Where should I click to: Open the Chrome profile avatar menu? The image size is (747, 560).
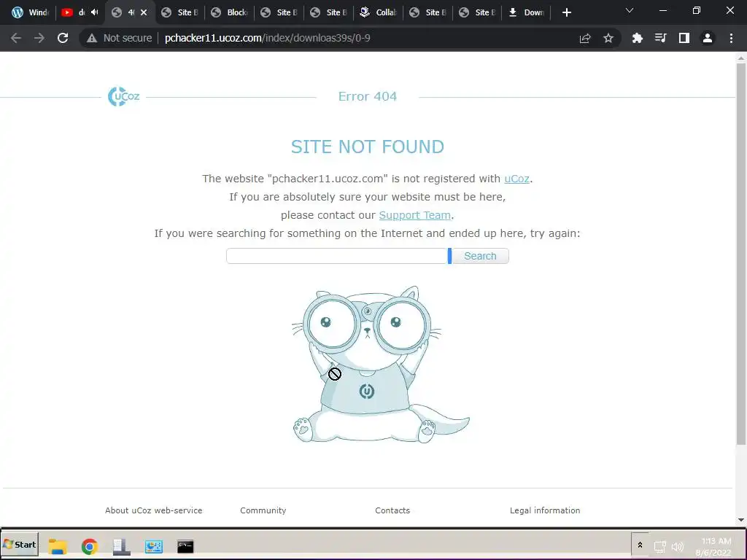pyautogui.click(x=708, y=38)
